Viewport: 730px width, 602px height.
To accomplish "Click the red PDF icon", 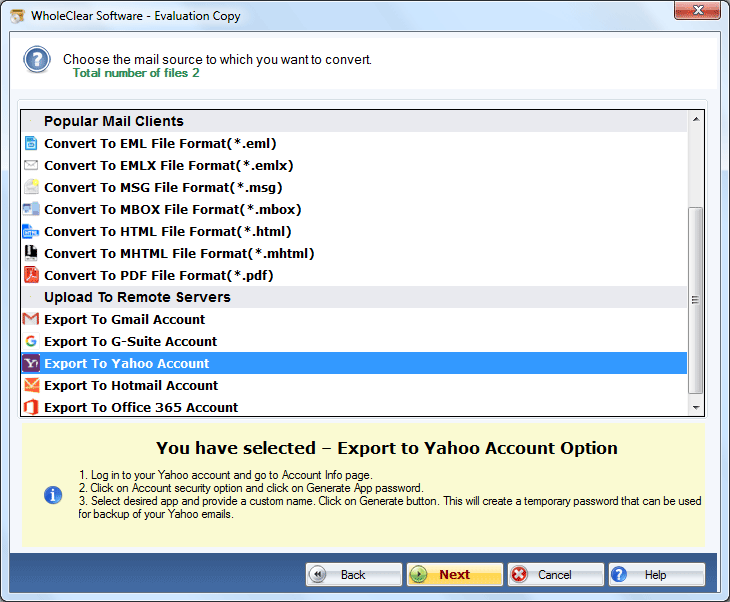I will 31,275.
